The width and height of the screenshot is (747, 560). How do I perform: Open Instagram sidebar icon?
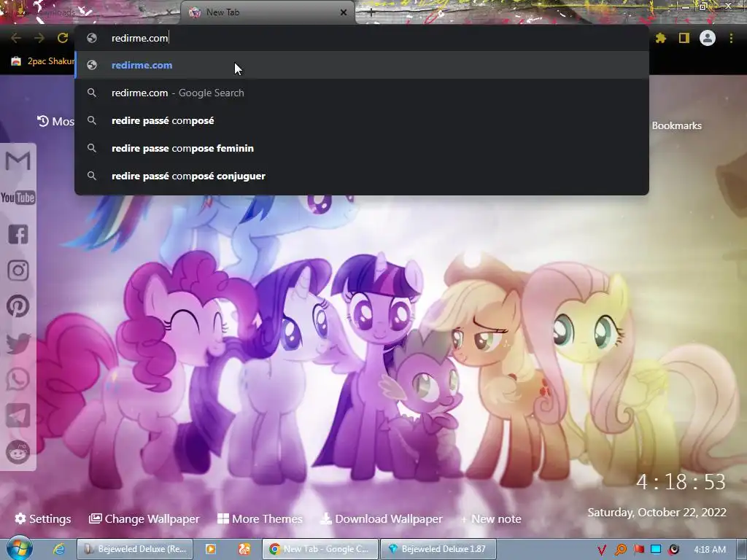pyautogui.click(x=18, y=271)
